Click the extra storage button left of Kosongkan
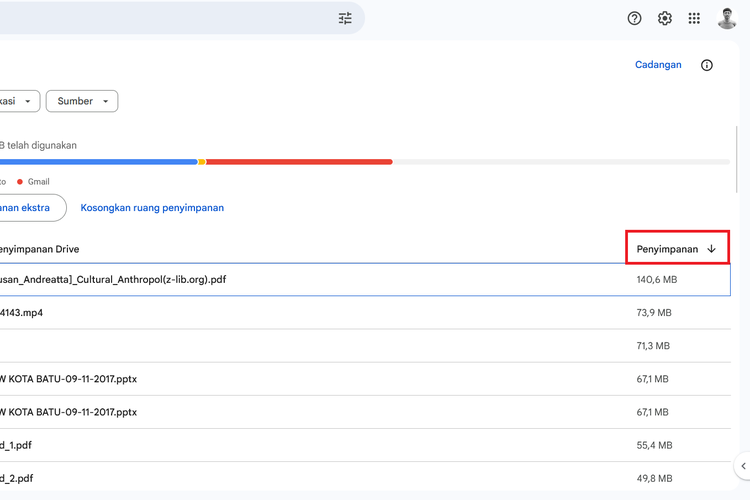750x500 pixels. tap(30, 208)
